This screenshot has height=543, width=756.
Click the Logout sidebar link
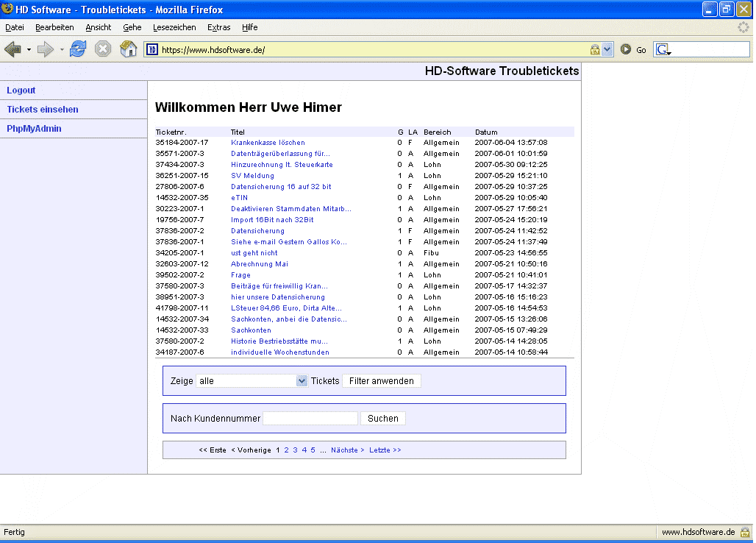pyautogui.click(x=21, y=90)
